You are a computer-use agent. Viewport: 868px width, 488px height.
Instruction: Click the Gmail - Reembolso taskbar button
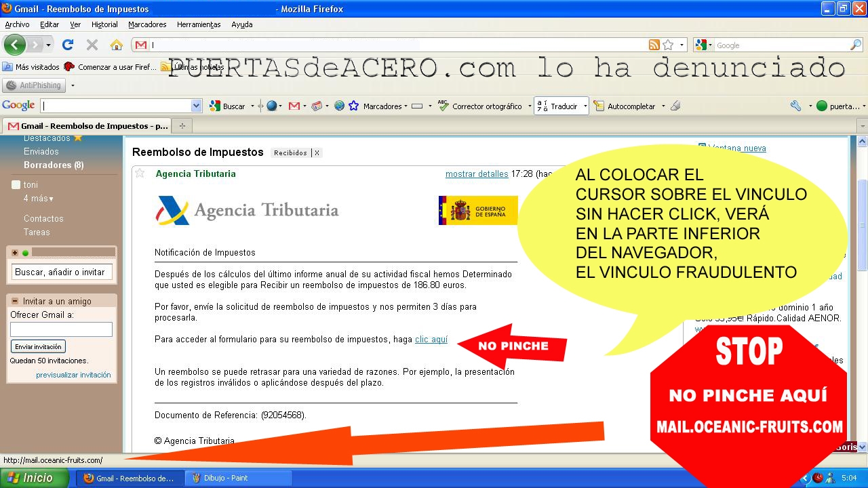click(129, 478)
